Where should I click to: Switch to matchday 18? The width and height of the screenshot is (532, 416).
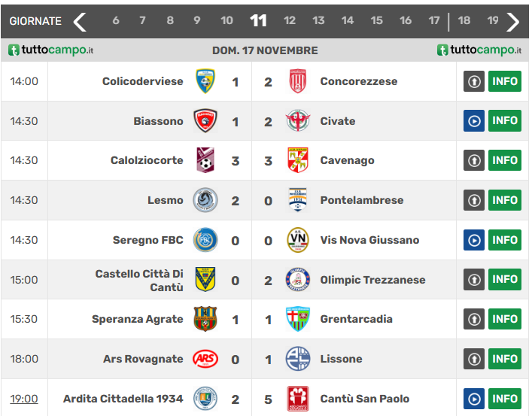tap(464, 21)
